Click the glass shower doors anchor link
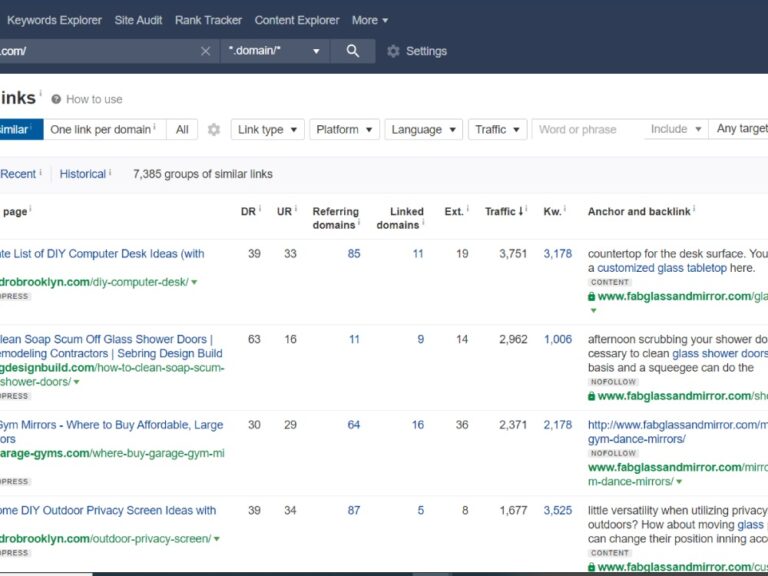This screenshot has width=768, height=576. (x=720, y=353)
